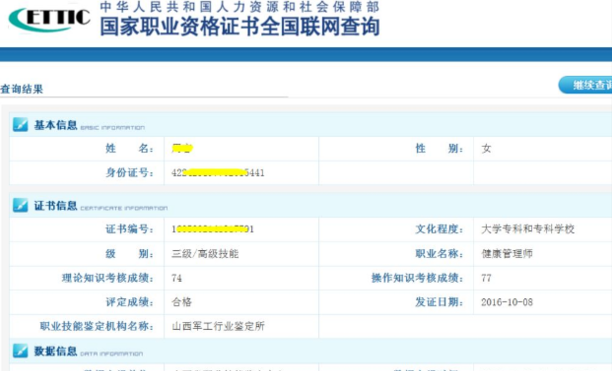This screenshot has width=612, height=371.
Task: Click the 国家职业资格证书全国联网查询 title
Action: click(240, 27)
